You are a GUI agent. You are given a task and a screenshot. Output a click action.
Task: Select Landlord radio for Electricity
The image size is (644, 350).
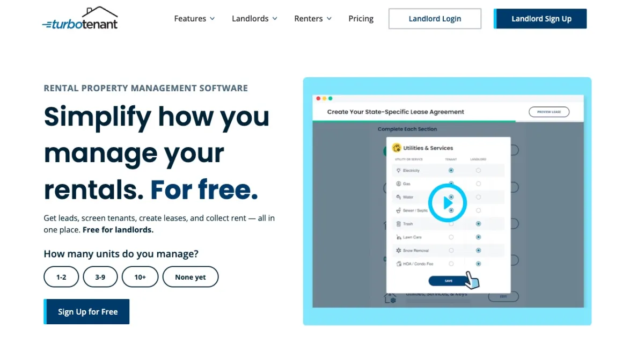[x=478, y=170]
